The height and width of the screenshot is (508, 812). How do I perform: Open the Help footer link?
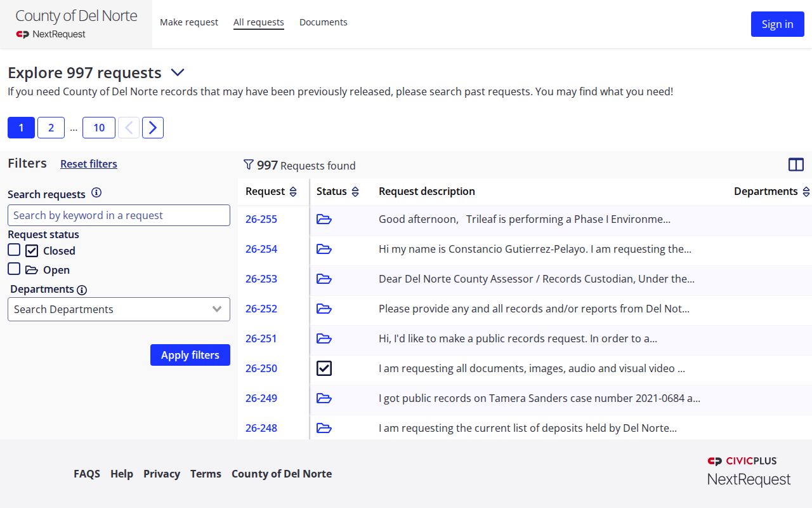click(122, 474)
